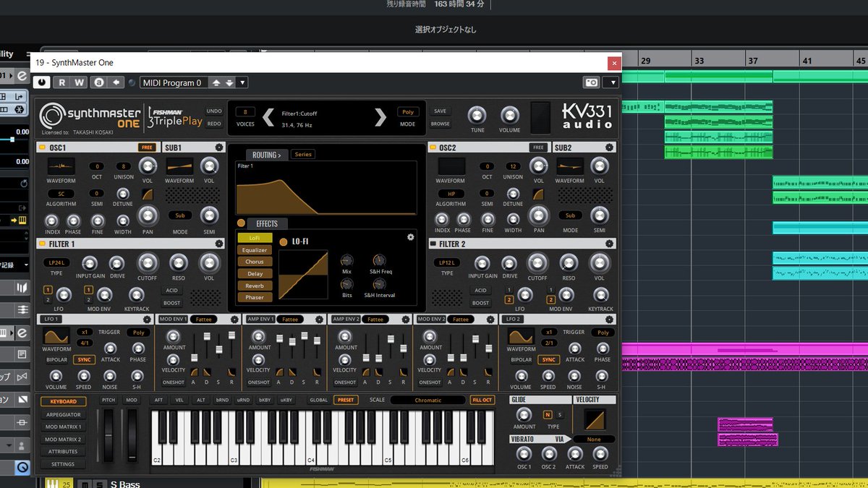
Task: Enable Read automation R button
Action: tap(62, 82)
